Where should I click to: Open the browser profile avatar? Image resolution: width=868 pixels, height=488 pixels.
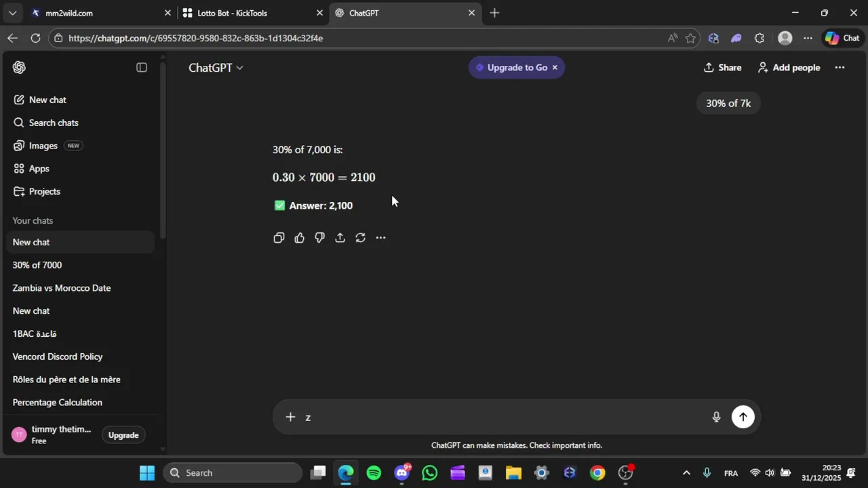(785, 38)
